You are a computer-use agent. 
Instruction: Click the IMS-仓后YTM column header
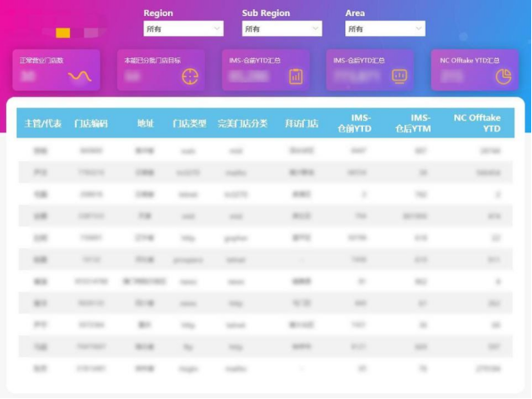[413, 123]
